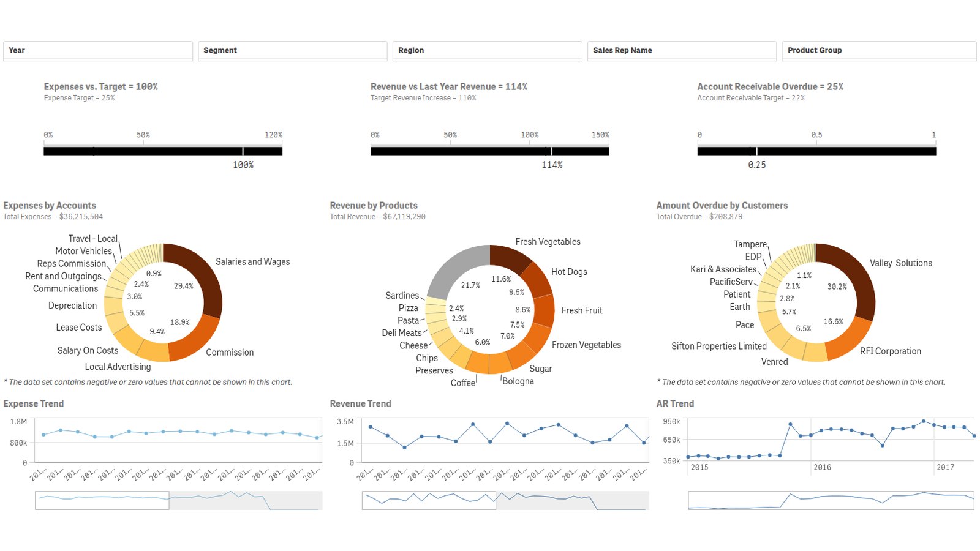This screenshot has height=551, width=980.
Task: Click the "Bologna" label
Action: point(518,381)
